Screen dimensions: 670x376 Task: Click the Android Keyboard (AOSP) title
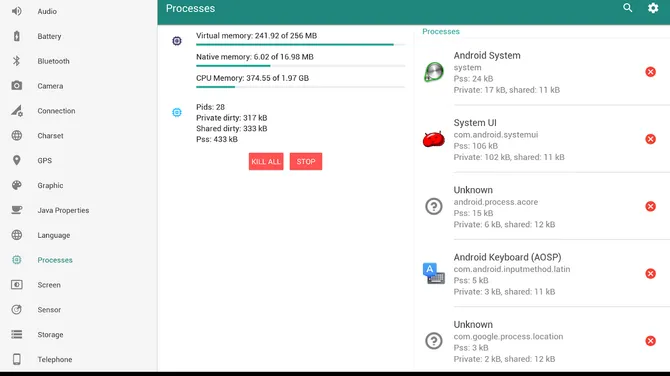click(507, 257)
